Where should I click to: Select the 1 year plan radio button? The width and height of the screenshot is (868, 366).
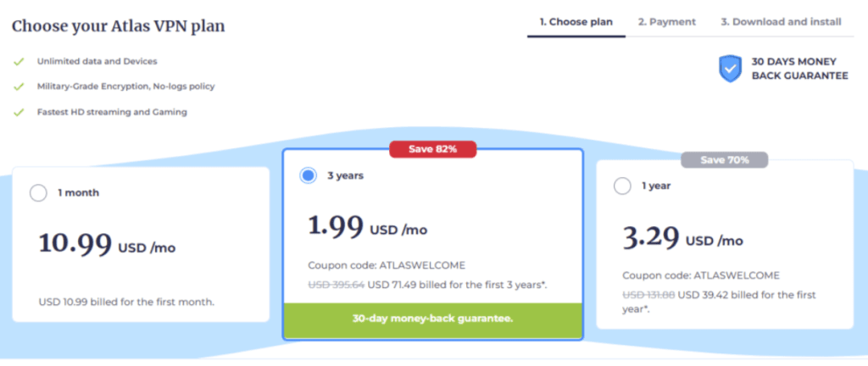point(622,186)
